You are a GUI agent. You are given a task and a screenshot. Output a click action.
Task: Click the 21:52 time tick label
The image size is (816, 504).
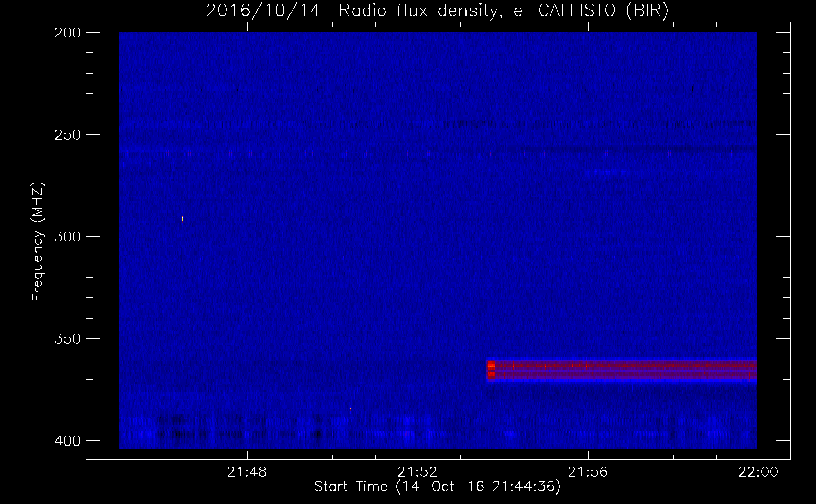pyautogui.click(x=418, y=473)
